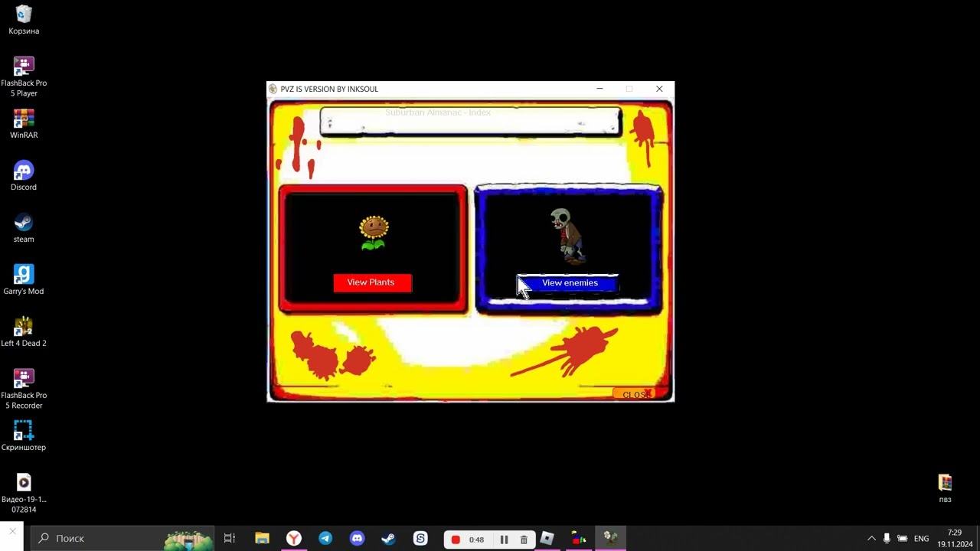Click the sunflower image in red panel

coord(374,233)
